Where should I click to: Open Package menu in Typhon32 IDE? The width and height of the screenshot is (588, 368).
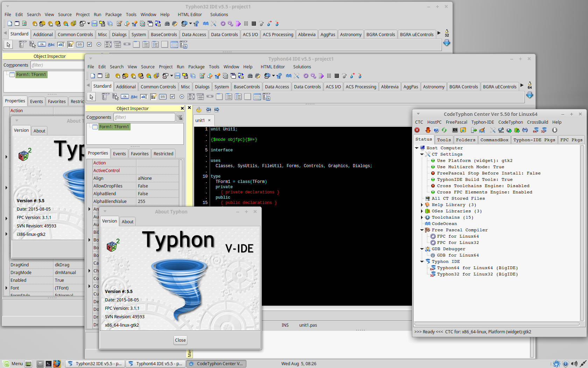(113, 14)
